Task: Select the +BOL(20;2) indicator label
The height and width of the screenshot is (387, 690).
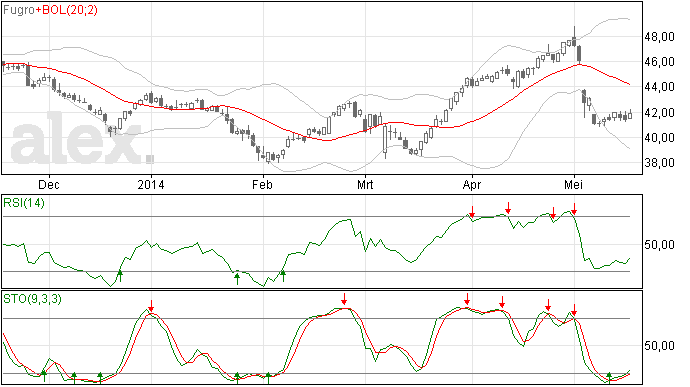Action: coord(66,10)
